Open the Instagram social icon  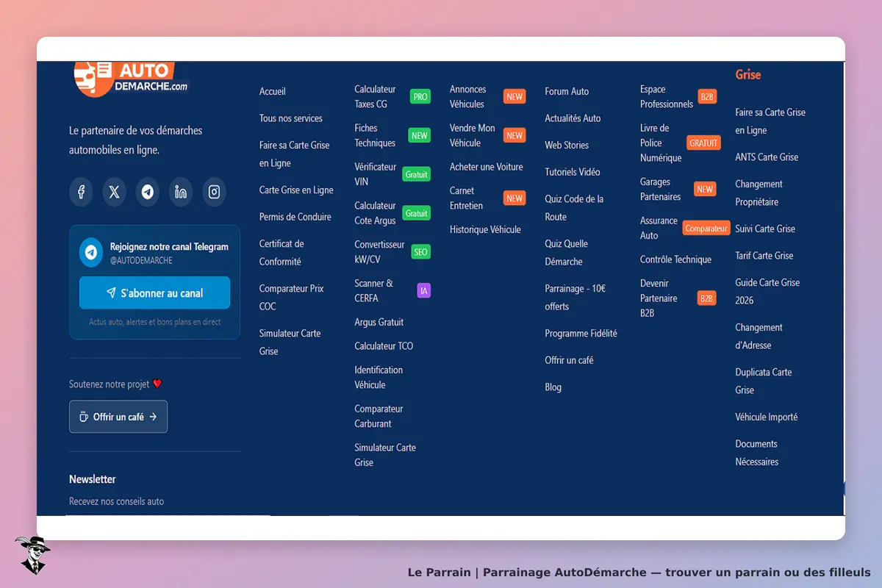coord(214,192)
